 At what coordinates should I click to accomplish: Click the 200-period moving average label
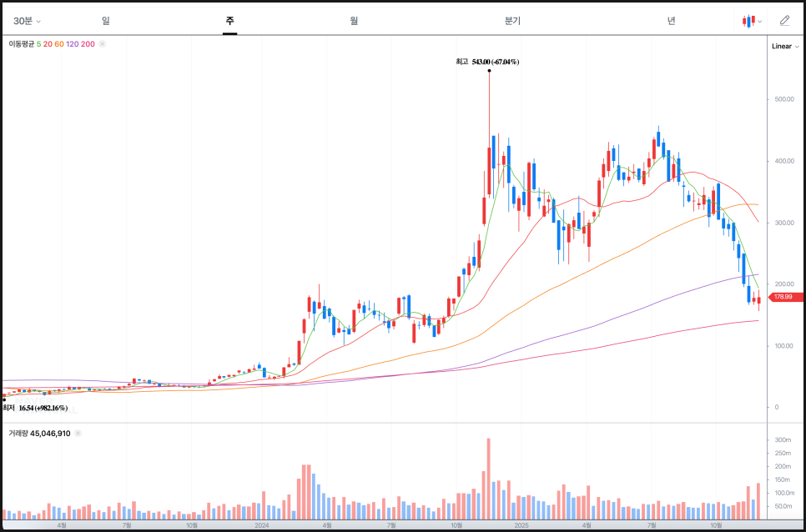88,43
